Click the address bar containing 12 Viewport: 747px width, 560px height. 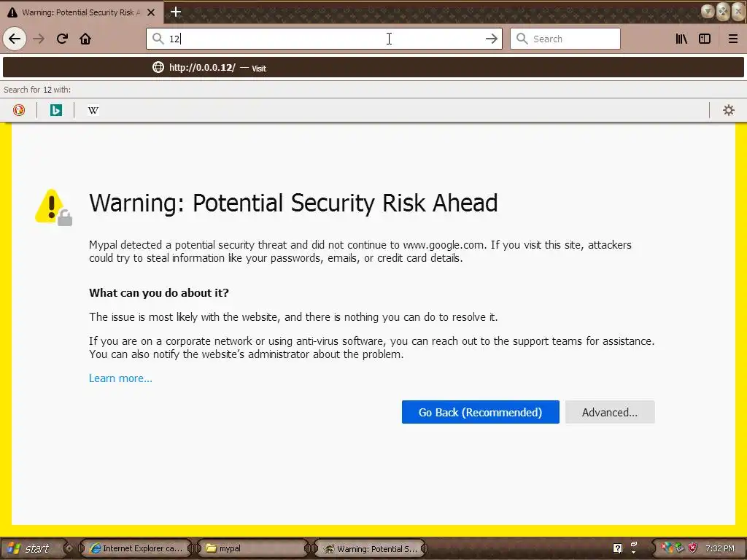(x=324, y=39)
